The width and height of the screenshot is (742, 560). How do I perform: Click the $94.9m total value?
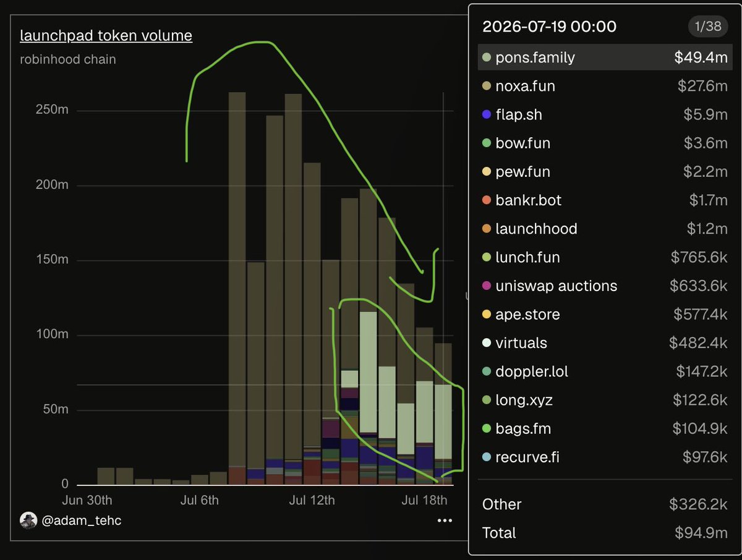click(x=701, y=533)
